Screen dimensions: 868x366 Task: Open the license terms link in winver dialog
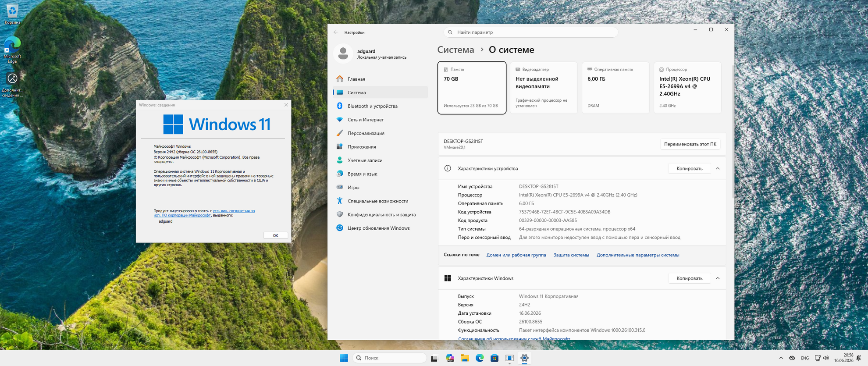[204, 213]
